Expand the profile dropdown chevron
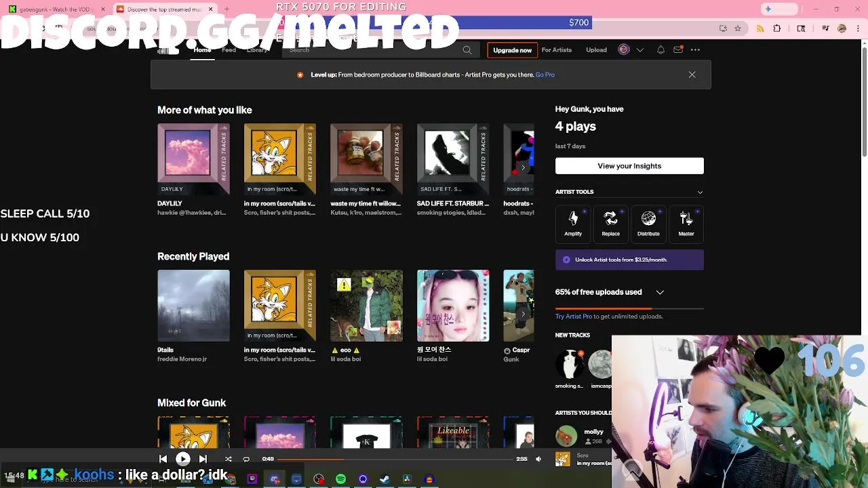The image size is (868, 488). (x=639, y=50)
